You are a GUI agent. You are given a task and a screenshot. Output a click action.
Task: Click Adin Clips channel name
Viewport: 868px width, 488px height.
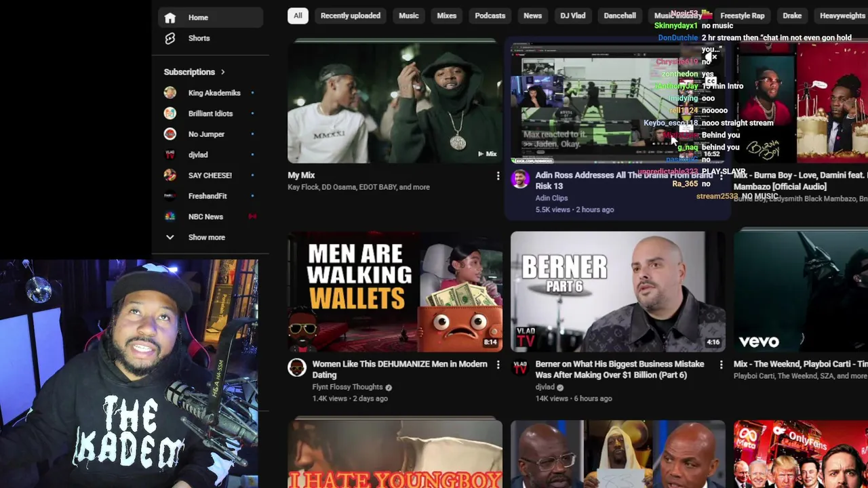coord(551,198)
